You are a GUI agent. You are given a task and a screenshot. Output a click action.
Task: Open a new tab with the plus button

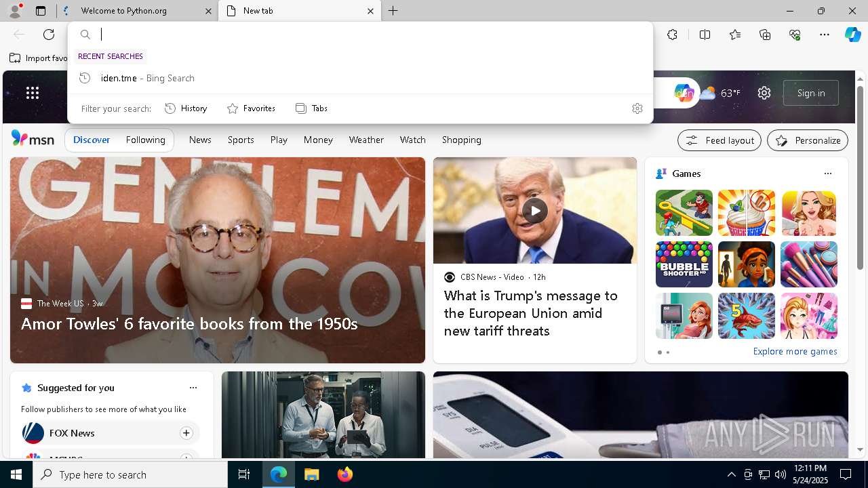coord(393,11)
